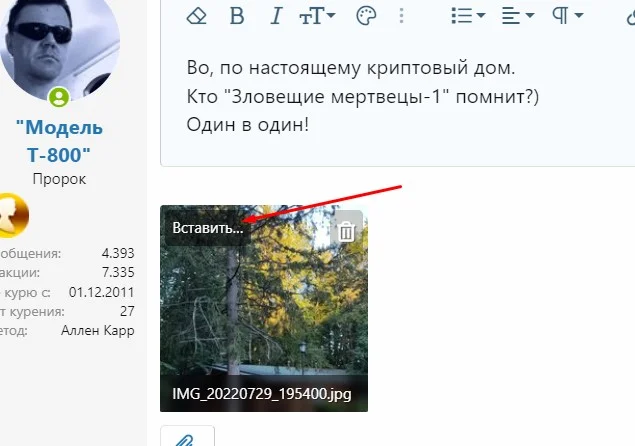Image resolution: width=635 pixels, height=446 pixels.
Task: Open the attached photo thumbnail
Action: click(x=264, y=308)
